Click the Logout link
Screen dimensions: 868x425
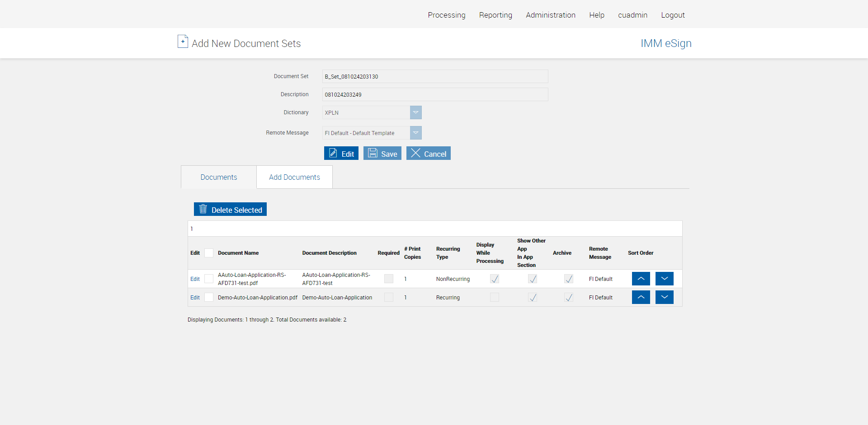pyautogui.click(x=673, y=15)
